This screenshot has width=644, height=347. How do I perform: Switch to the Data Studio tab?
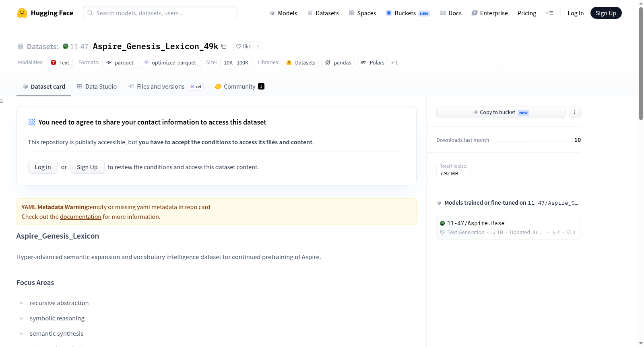coord(97,86)
